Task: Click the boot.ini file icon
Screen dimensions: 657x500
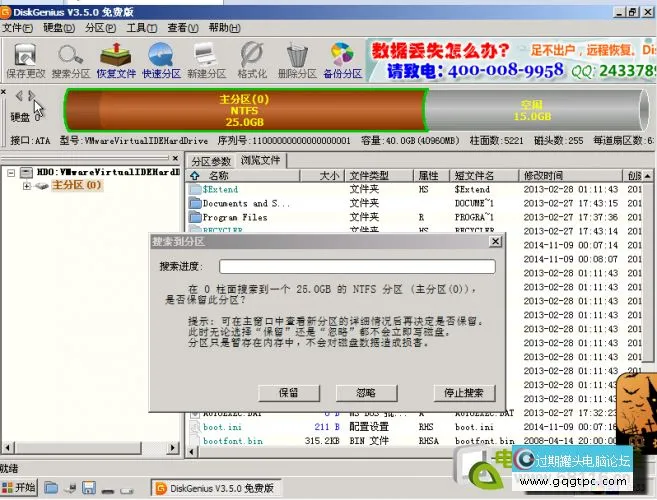Action: click(x=194, y=427)
